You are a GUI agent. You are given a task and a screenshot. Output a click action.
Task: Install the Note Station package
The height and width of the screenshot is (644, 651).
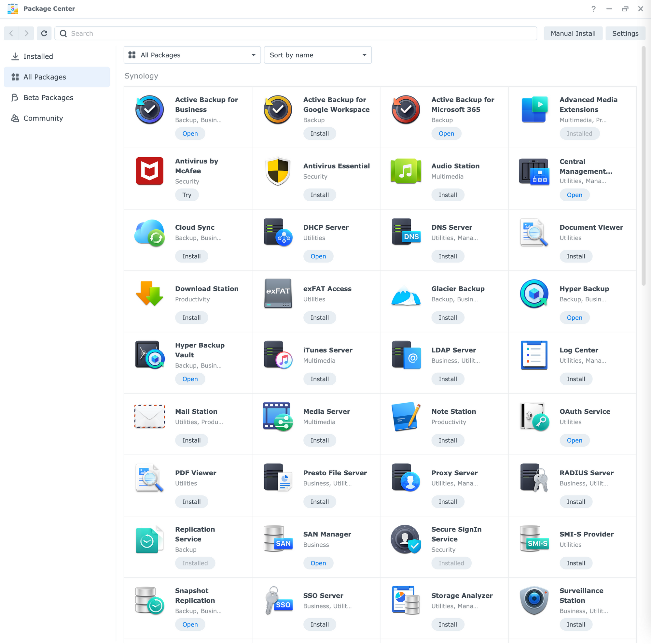tap(448, 440)
